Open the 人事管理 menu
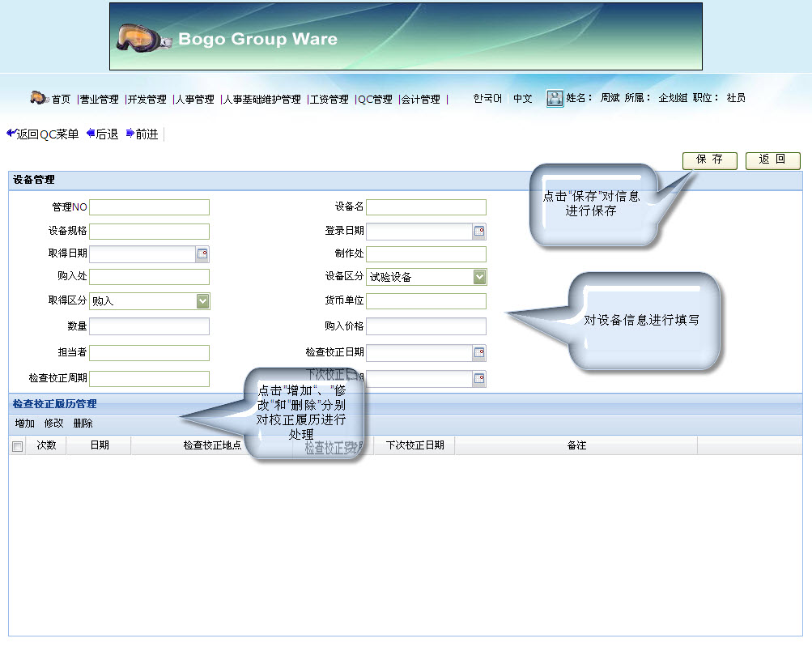 (194, 99)
